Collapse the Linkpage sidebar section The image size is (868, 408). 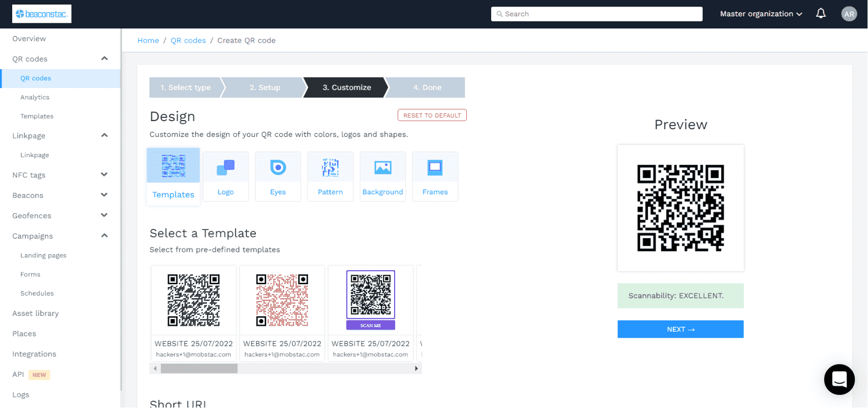point(104,135)
